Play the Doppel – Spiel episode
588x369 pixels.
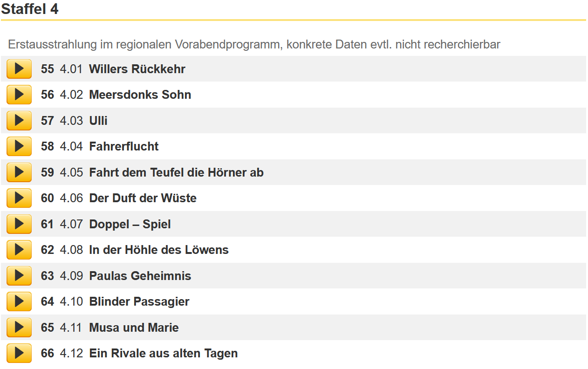[19, 224]
